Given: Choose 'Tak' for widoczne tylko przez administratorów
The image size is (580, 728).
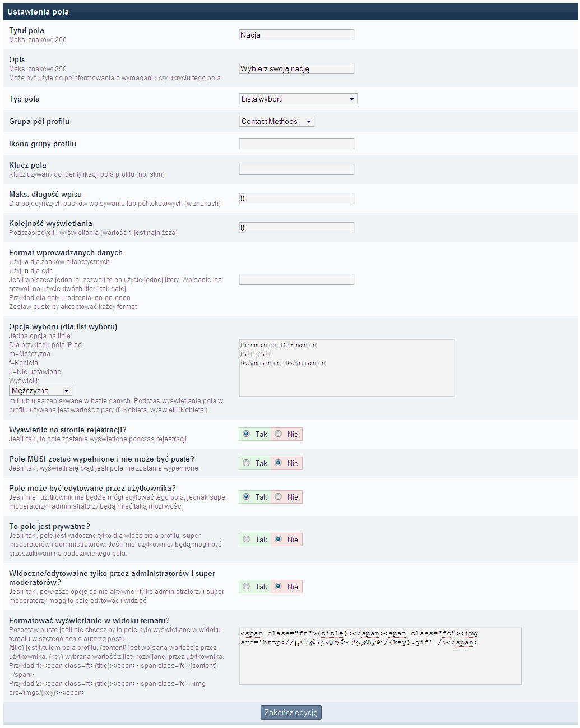Looking at the screenshot, I should 247,587.
